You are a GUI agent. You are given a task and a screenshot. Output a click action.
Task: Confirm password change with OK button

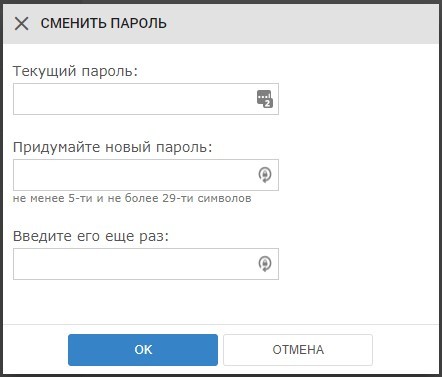click(143, 350)
